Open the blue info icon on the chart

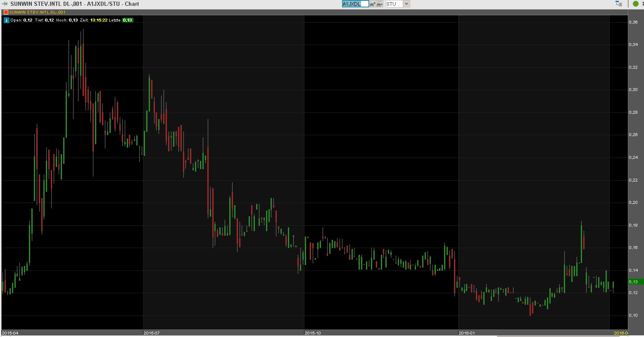coord(6,20)
